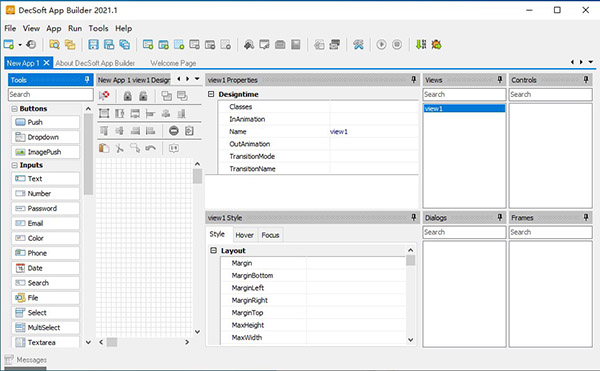Click the style list scroll down arrow
This screenshot has height=371, width=600.
click(410, 340)
